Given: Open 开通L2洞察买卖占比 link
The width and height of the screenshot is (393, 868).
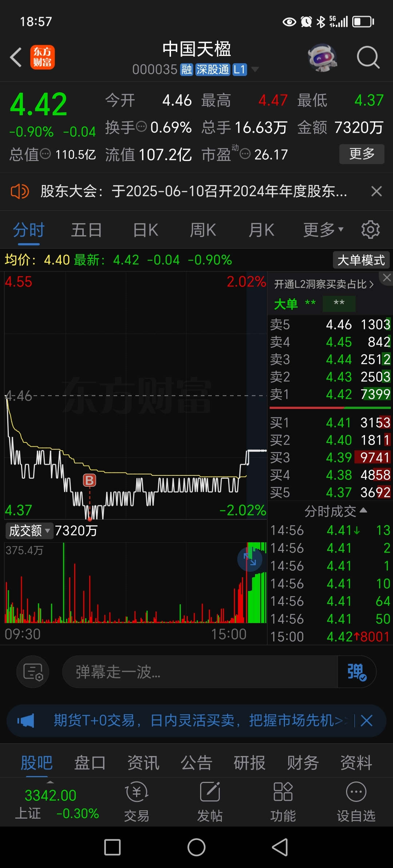Looking at the screenshot, I should tap(324, 284).
